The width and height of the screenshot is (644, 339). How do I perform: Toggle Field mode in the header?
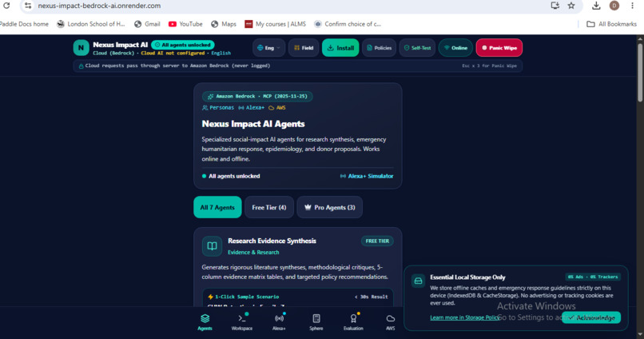304,48
